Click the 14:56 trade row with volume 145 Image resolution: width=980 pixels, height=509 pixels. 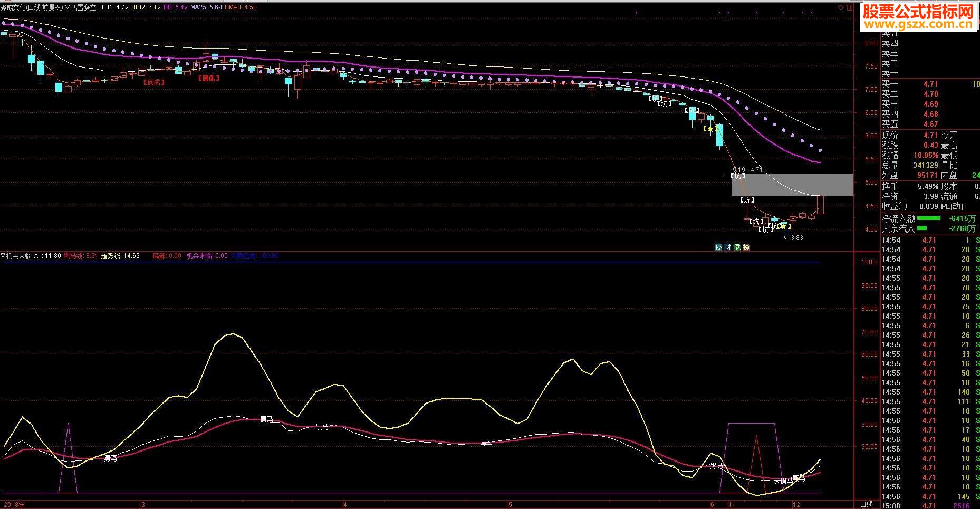(930, 496)
